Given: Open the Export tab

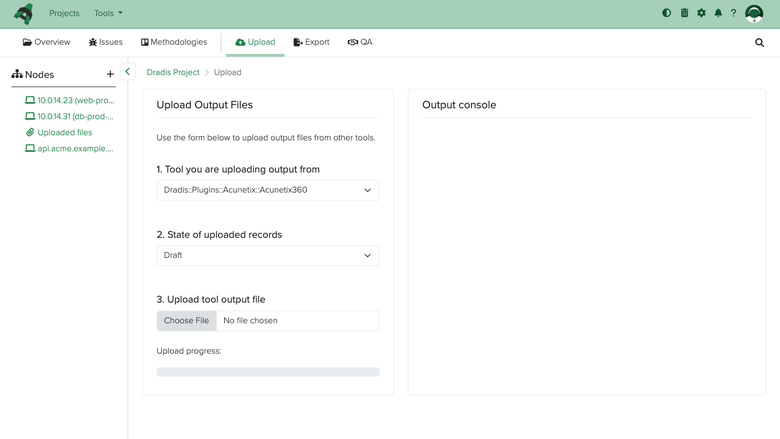Looking at the screenshot, I should coord(311,42).
